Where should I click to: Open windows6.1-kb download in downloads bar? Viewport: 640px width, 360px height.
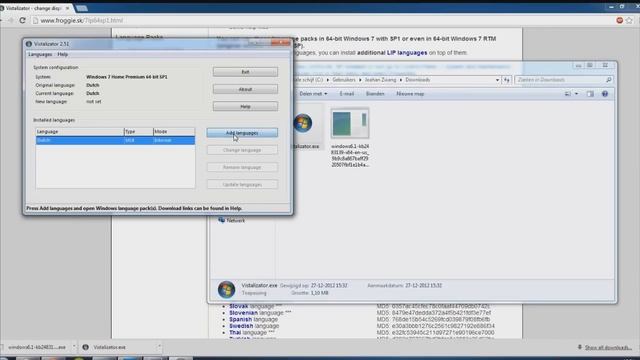tap(37, 347)
